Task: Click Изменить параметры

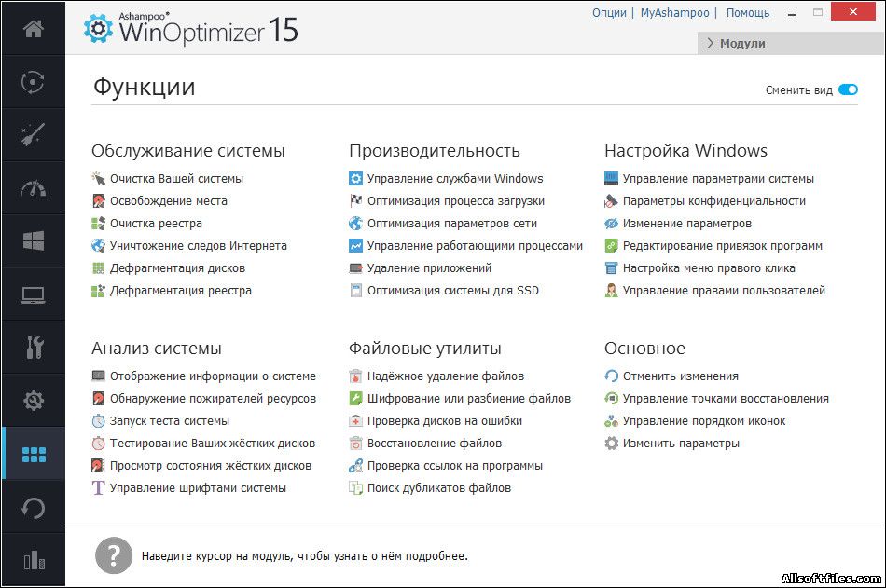Action: point(681,444)
